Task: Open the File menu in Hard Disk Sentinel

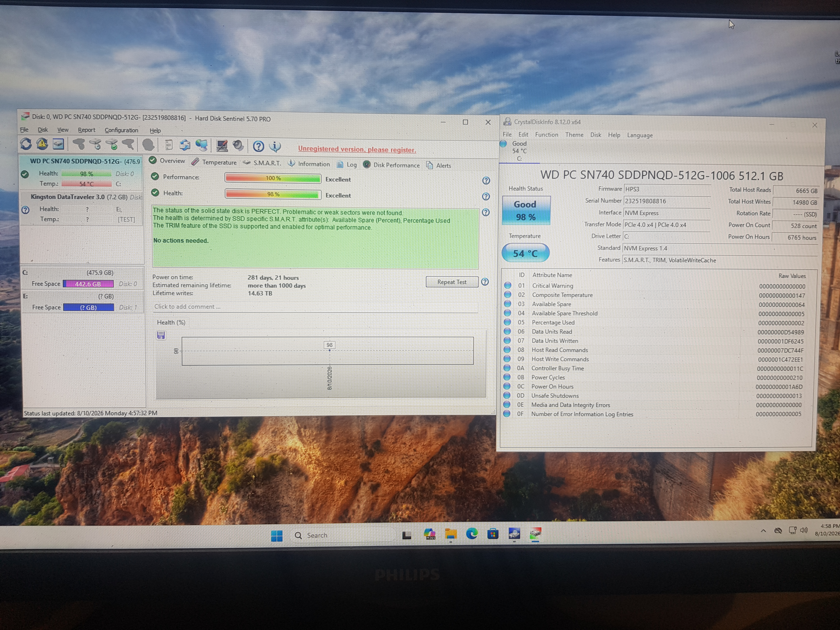Action: (24, 130)
